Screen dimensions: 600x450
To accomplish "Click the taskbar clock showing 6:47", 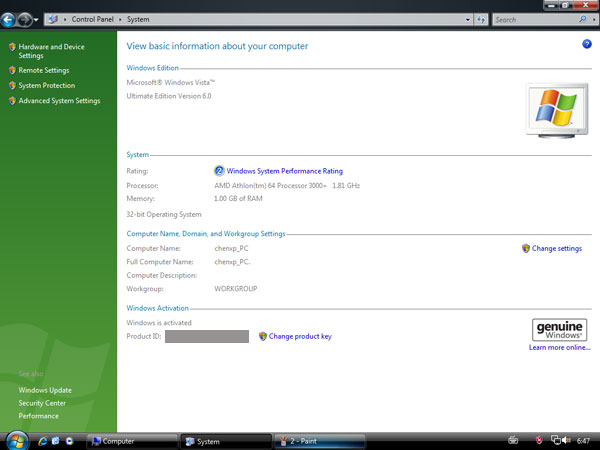I will click(584, 441).
